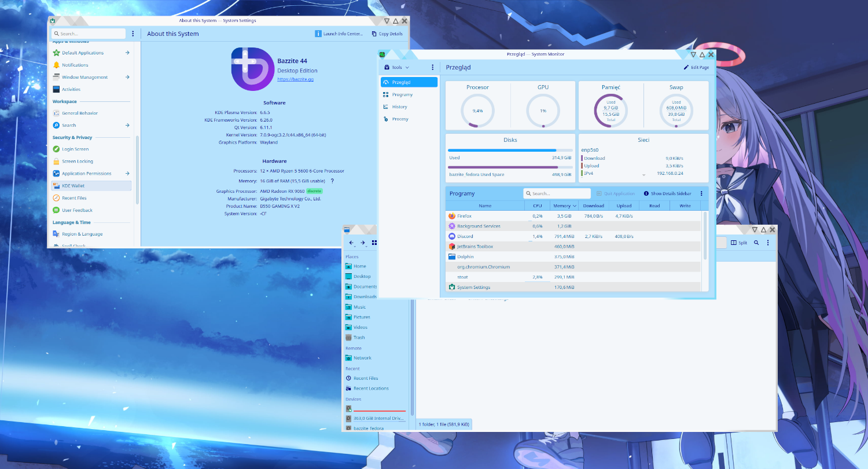This screenshot has height=469, width=868.
Task: Open the System Settings hamburger menu
Action: point(133,34)
